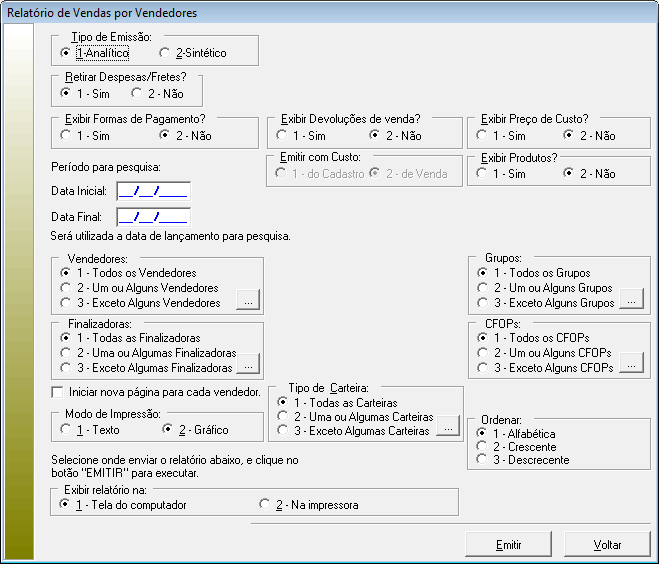Viewport: 659px width, 564px height.
Task: Select '1 - Texto' print mode
Action: (66, 429)
